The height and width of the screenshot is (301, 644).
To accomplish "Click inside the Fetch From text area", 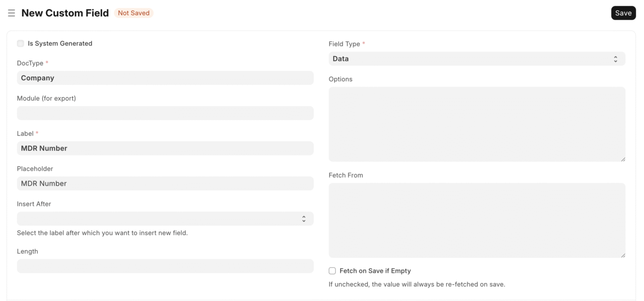I will (x=477, y=220).
